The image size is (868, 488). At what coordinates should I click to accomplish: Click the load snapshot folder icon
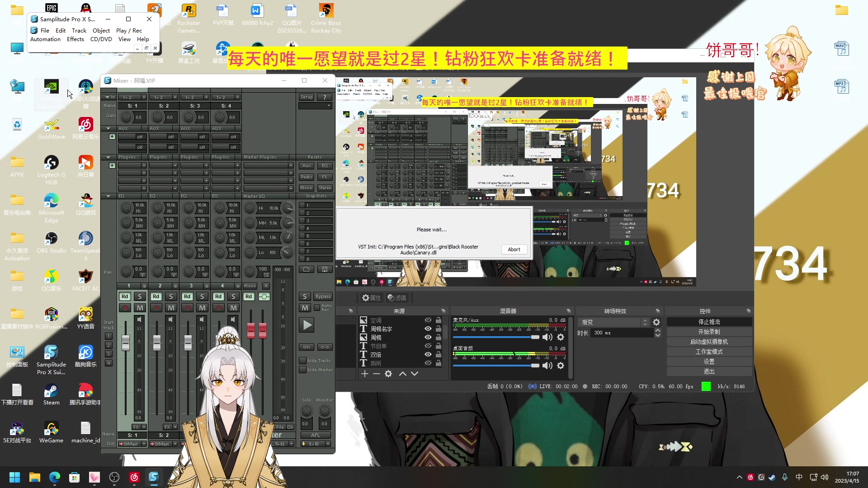tap(307, 269)
